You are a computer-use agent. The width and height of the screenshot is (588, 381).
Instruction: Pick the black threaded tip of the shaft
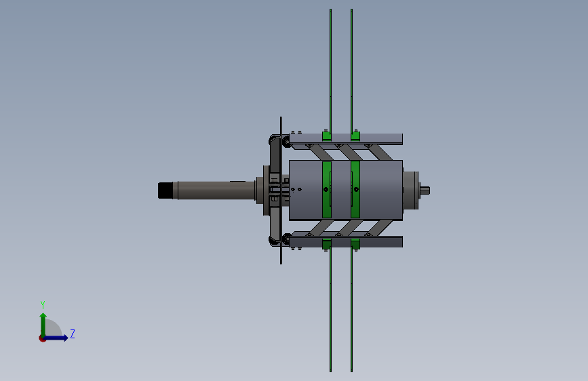pyautogui.click(x=165, y=190)
